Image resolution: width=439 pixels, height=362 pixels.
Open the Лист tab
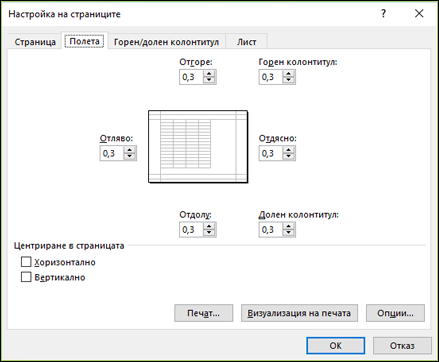click(x=246, y=42)
